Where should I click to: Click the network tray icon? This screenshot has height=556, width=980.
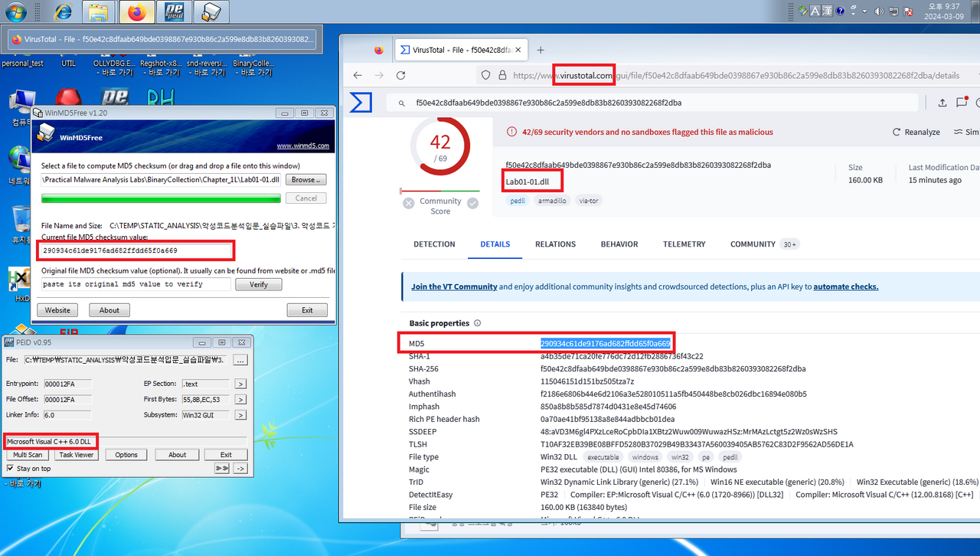(x=893, y=11)
